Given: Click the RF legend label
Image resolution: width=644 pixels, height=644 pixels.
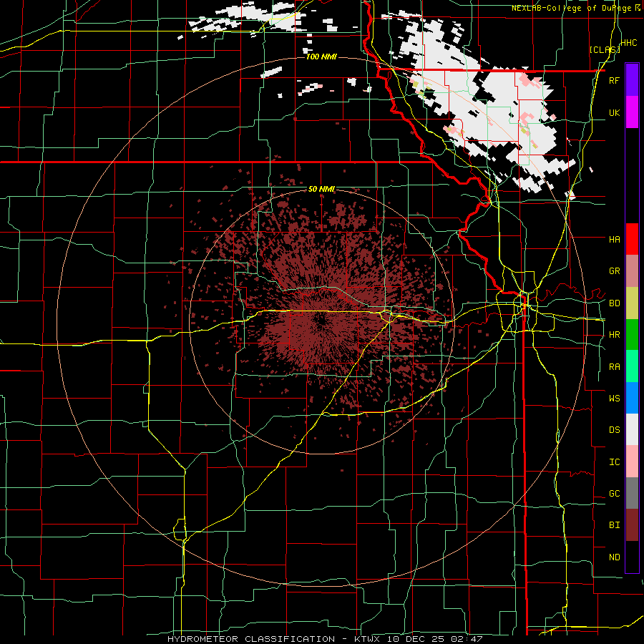Looking at the screenshot, I should click(x=614, y=80).
